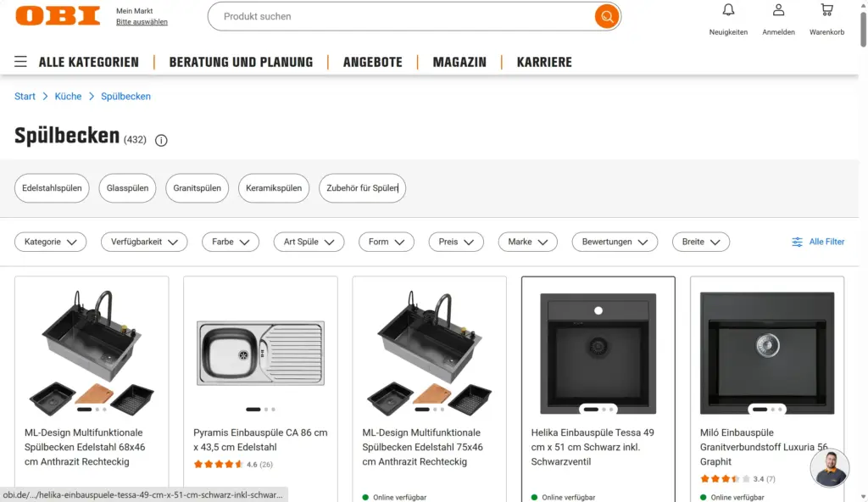The width and height of the screenshot is (868, 502).
Task: Click the OBI logo
Action: [x=58, y=15]
